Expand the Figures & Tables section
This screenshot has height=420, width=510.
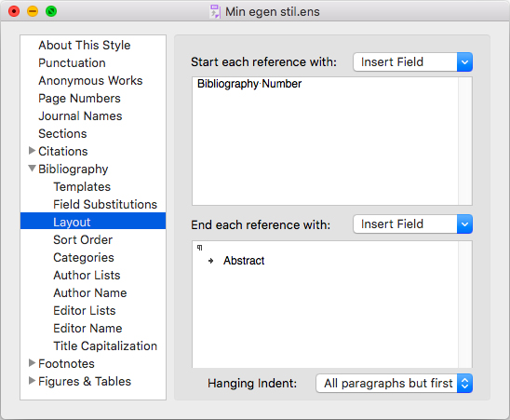[x=32, y=380]
